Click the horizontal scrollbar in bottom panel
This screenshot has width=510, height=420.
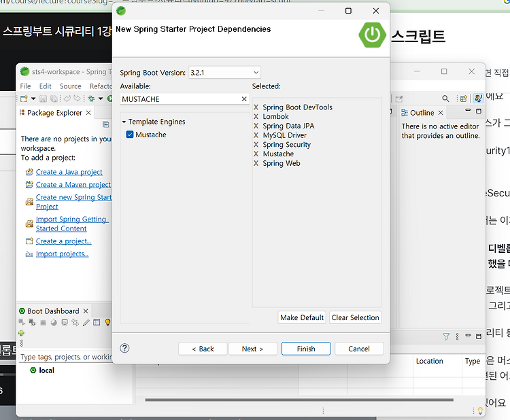299,400
